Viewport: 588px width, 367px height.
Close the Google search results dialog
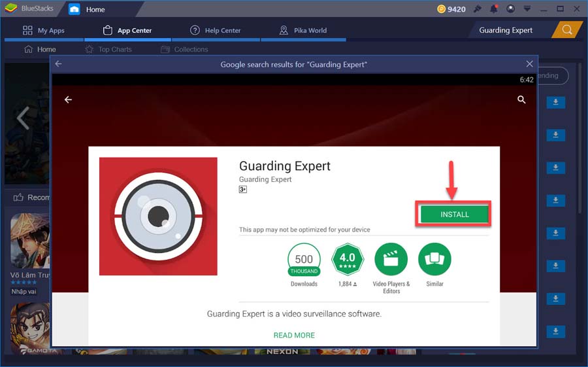pyautogui.click(x=529, y=64)
